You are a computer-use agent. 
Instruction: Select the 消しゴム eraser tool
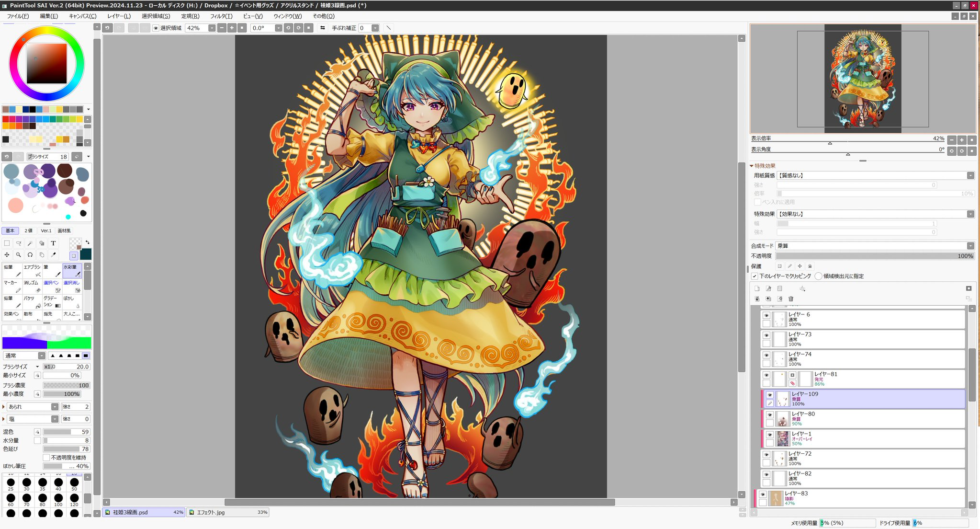(x=32, y=286)
